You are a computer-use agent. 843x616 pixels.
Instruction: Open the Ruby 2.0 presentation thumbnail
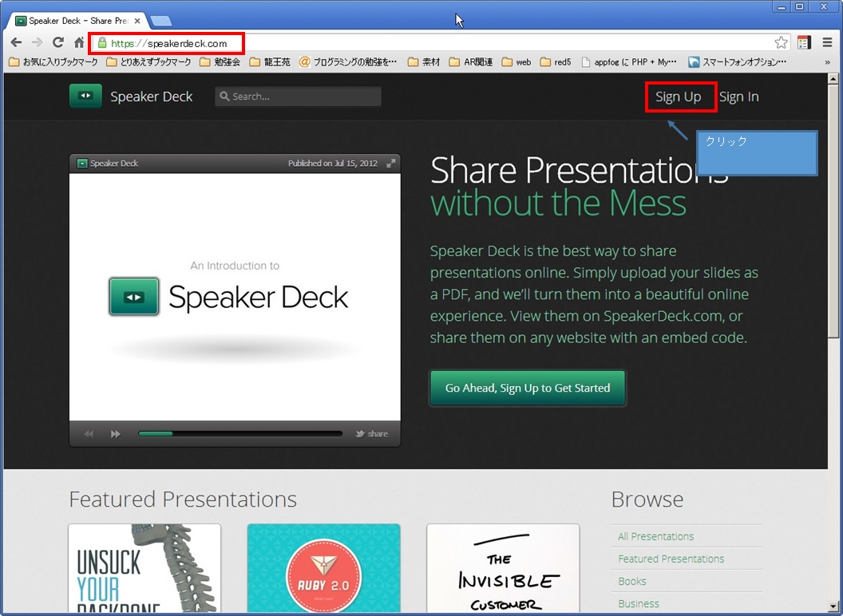coord(323,568)
